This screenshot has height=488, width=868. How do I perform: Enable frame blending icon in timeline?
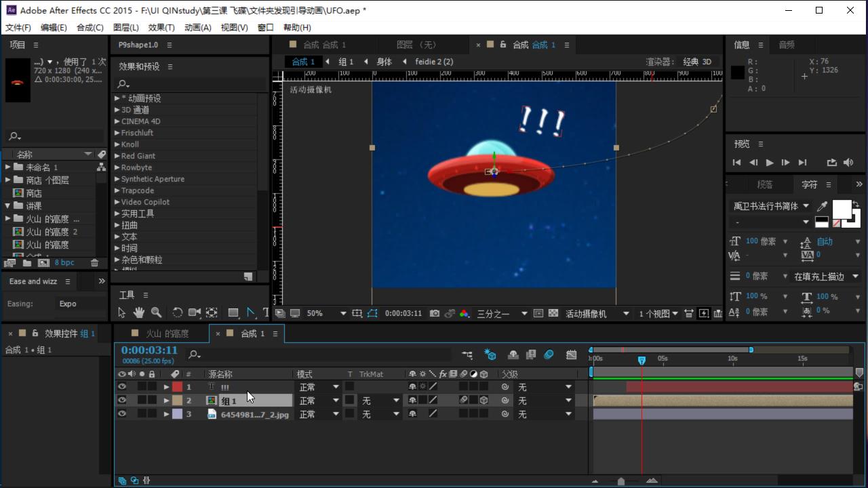point(531,354)
